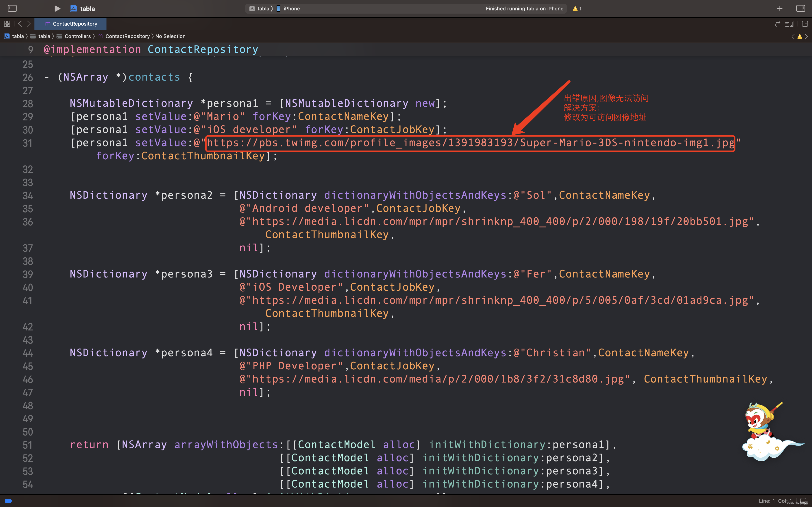Add a new editor split with plus icon
Screen dimensions: 812x507
click(805, 24)
